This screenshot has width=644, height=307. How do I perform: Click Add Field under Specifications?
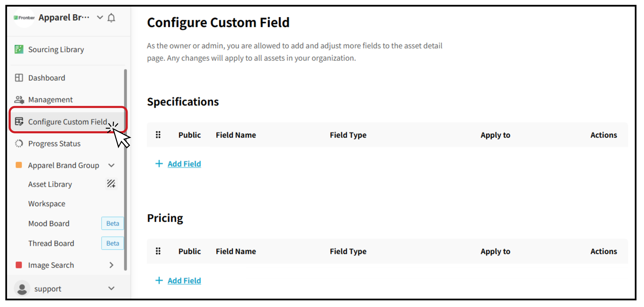(184, 164)
